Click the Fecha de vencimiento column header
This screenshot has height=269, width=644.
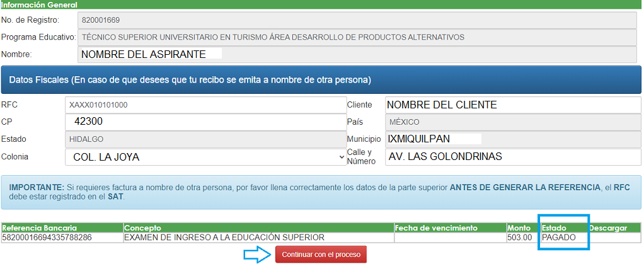tap(450, 228)
